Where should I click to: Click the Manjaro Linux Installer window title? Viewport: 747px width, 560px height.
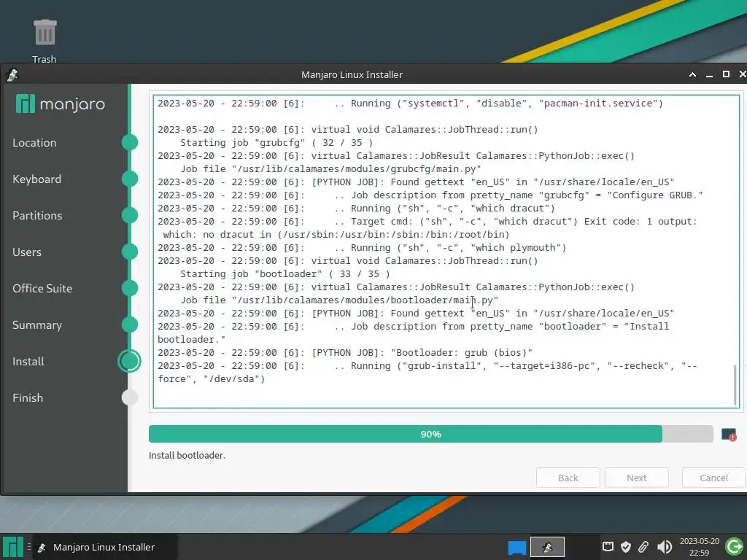352,75
